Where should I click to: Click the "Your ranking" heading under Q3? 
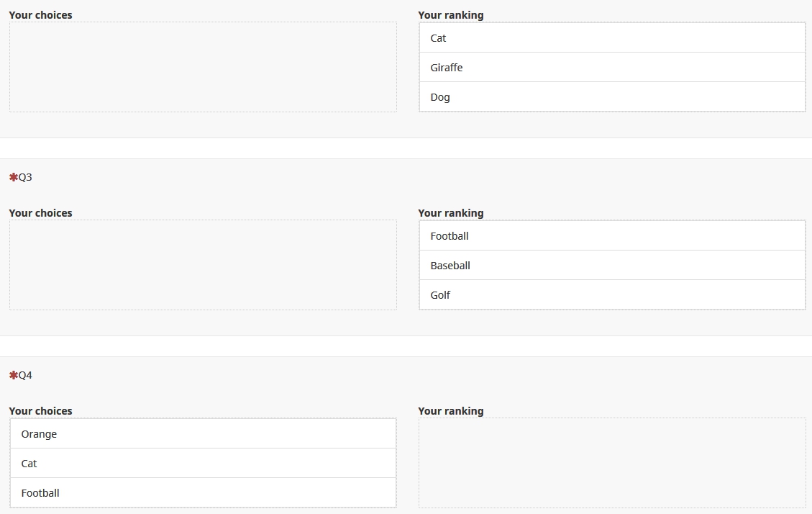click(450, 213)
